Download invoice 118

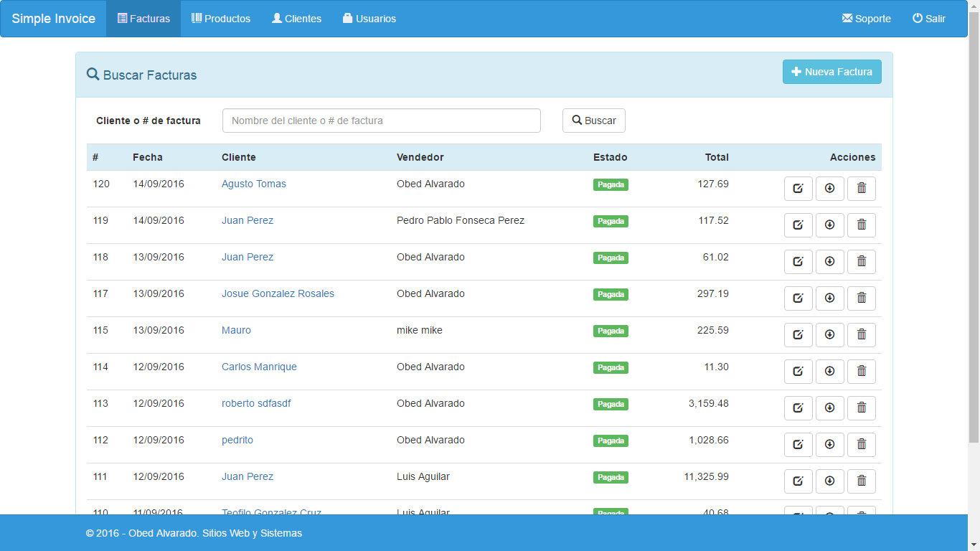pyautogui.click(x=830, y=262)
